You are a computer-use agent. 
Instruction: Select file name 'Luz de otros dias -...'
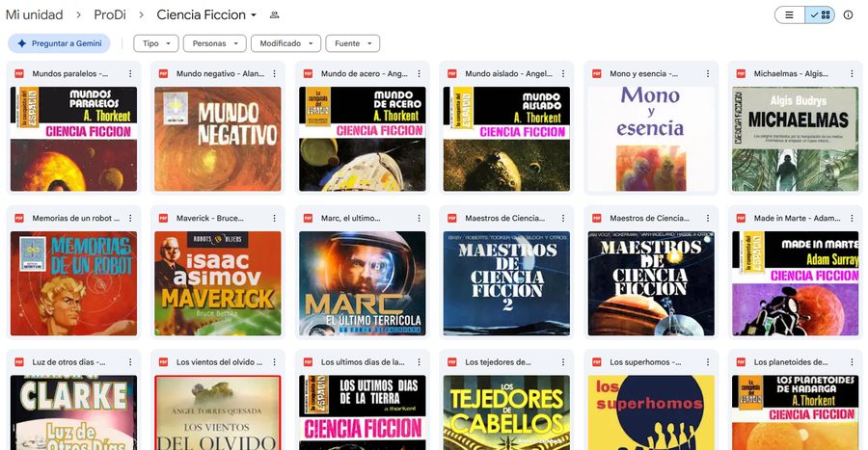click(x=68, y=362)
